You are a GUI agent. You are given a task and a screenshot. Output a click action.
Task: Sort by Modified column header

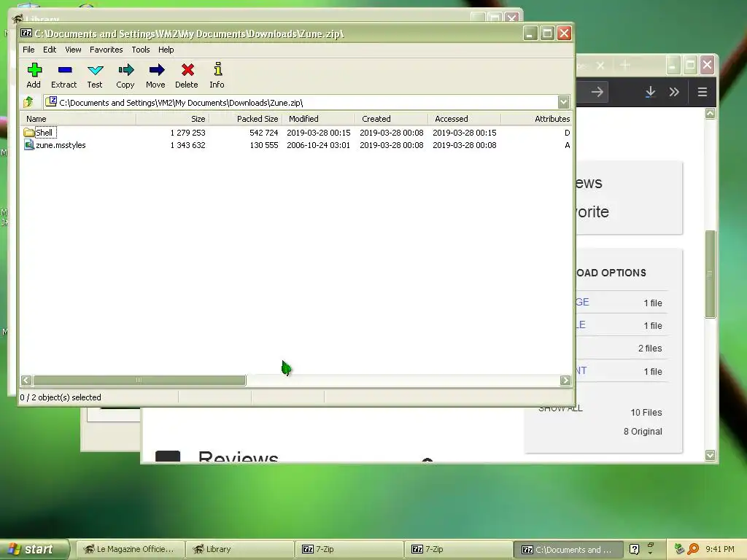(318, 119)
